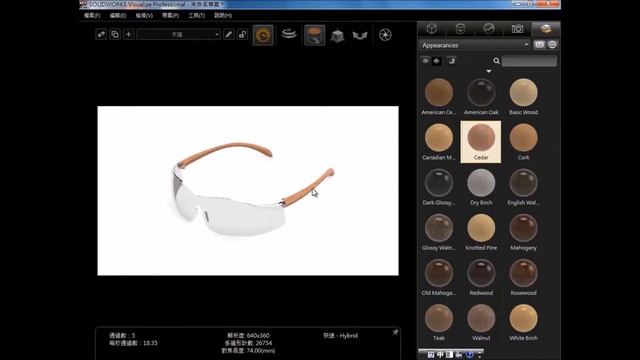Select the Old Mahogany appearance
The width and height of the screenshot is (640, 360).
point(439,277)
